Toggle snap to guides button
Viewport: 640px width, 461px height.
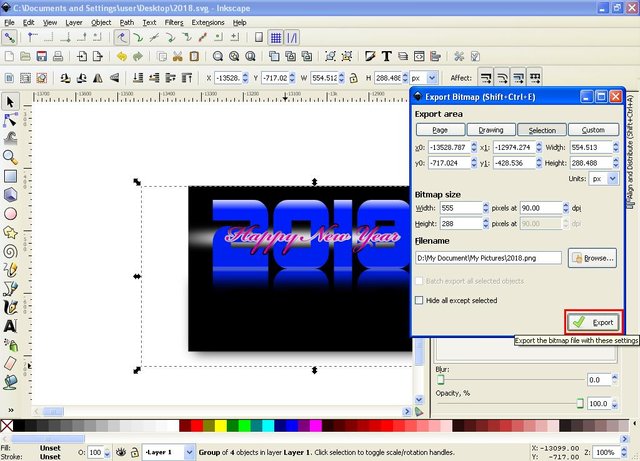[x=292, y=38]
